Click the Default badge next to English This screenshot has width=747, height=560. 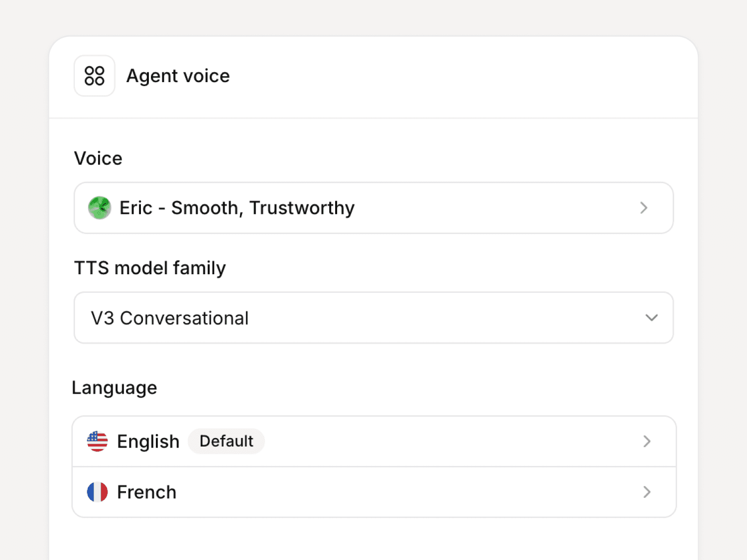(226, 442)
